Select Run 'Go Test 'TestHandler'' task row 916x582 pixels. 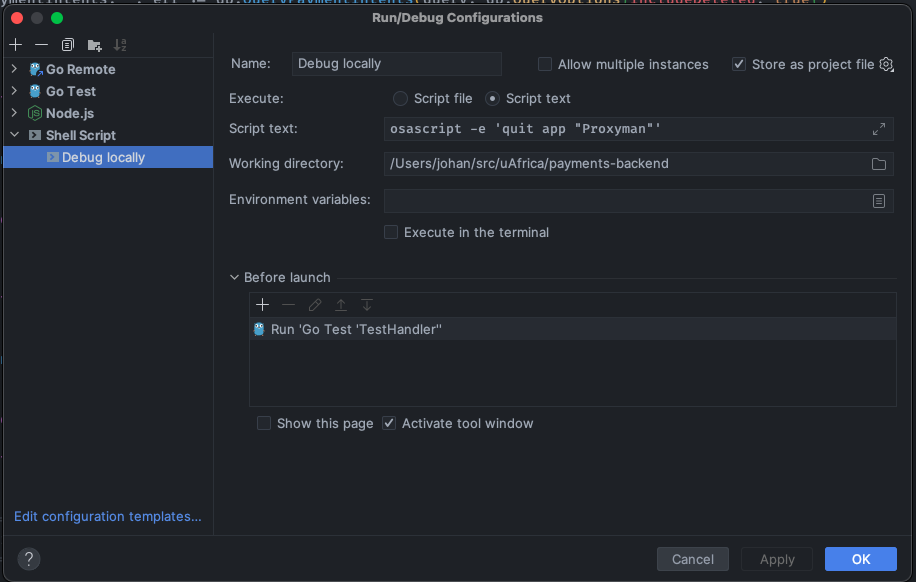click(x=572, y=330)
